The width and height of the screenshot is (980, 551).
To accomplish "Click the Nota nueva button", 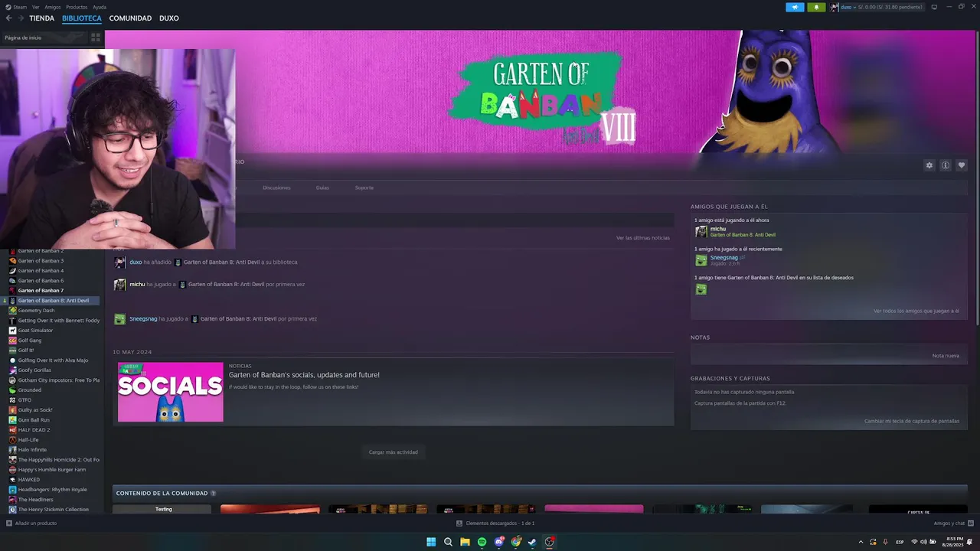I will pyautogui.click(x=946, y=356).
